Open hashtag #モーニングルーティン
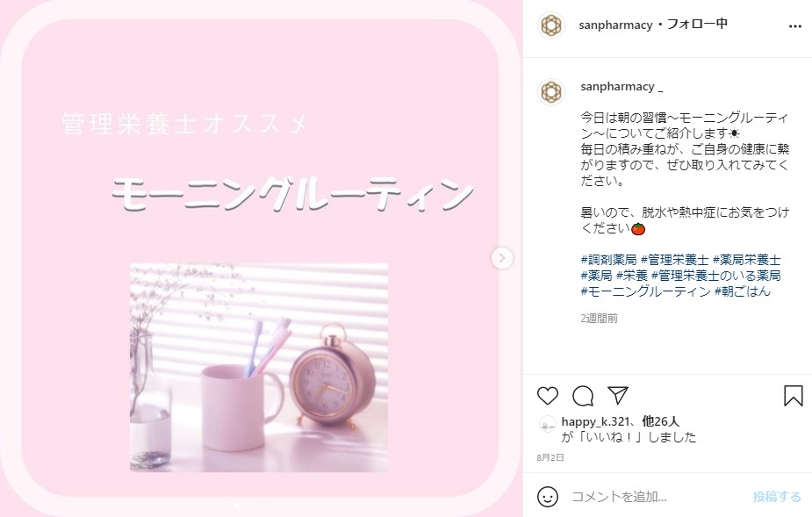 pyautogui.click(x=645, y=291)
